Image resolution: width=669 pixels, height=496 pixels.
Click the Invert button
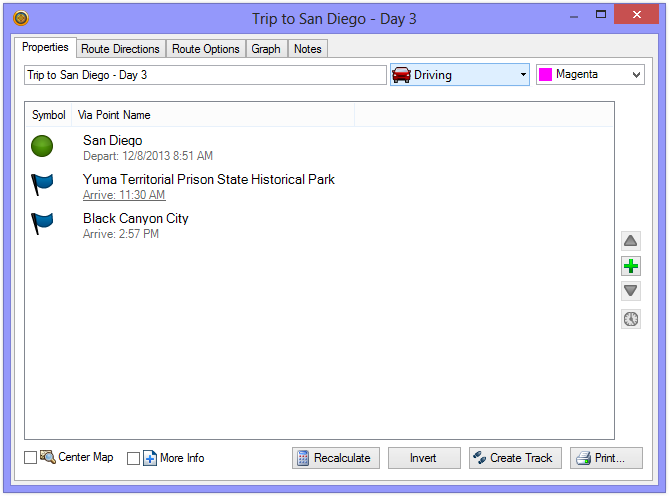click(x=424, y=458)
